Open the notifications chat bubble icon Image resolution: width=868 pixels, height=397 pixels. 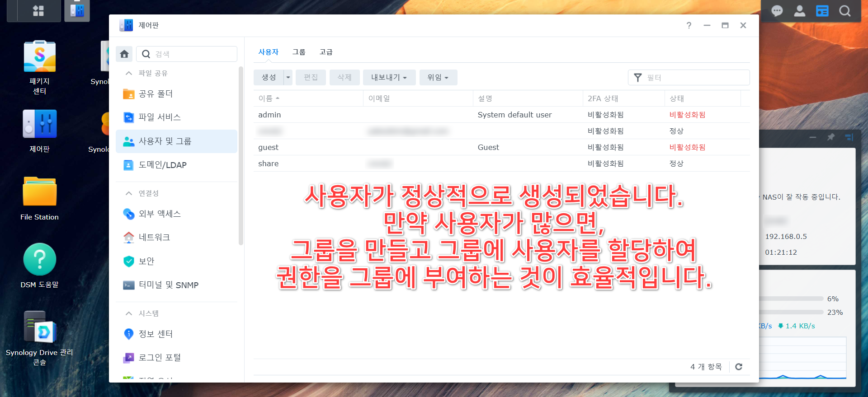(777, 11)
